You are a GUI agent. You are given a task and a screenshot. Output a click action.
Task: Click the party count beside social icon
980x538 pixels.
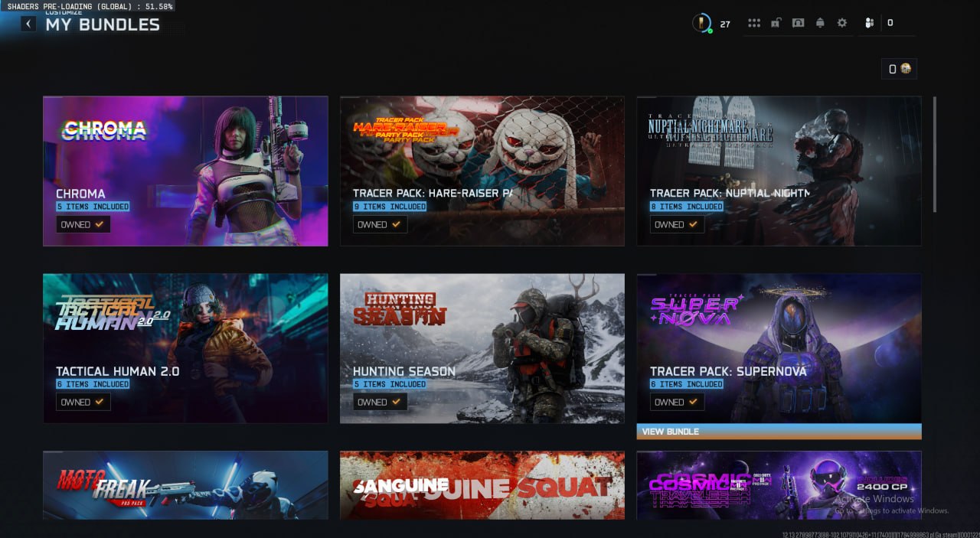pos(890,23)
